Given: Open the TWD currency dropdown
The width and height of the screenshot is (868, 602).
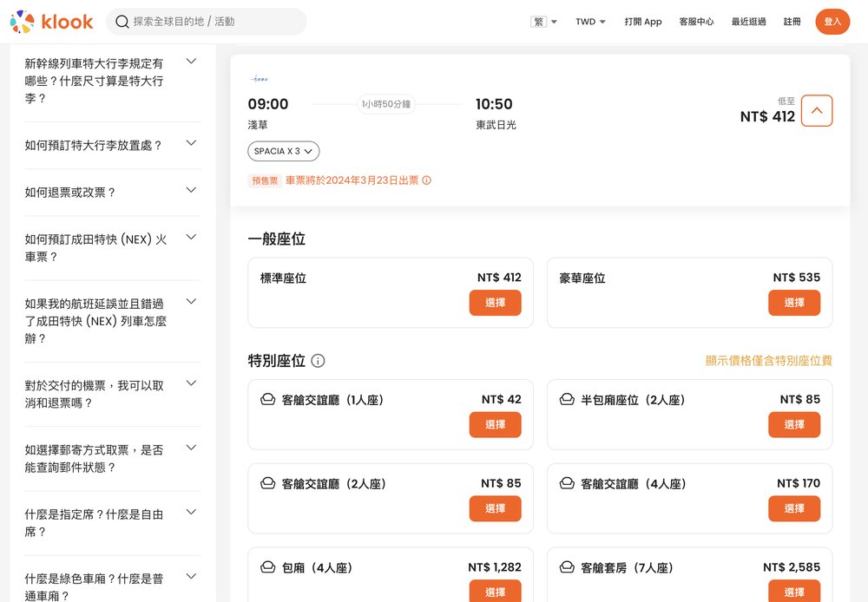Looking at the screenshot, I should pos(590,22).
